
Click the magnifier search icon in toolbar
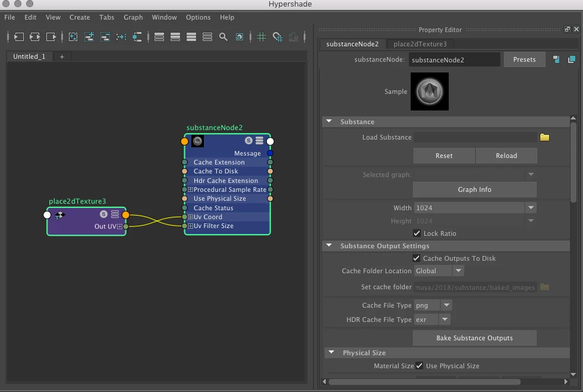223,37
